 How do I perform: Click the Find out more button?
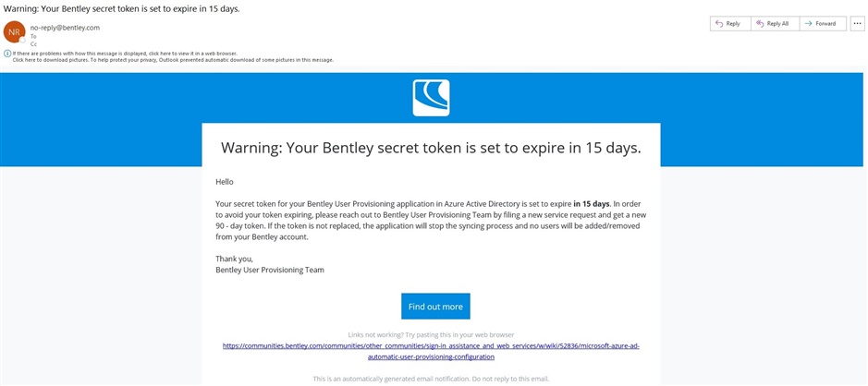pos(435,307)
